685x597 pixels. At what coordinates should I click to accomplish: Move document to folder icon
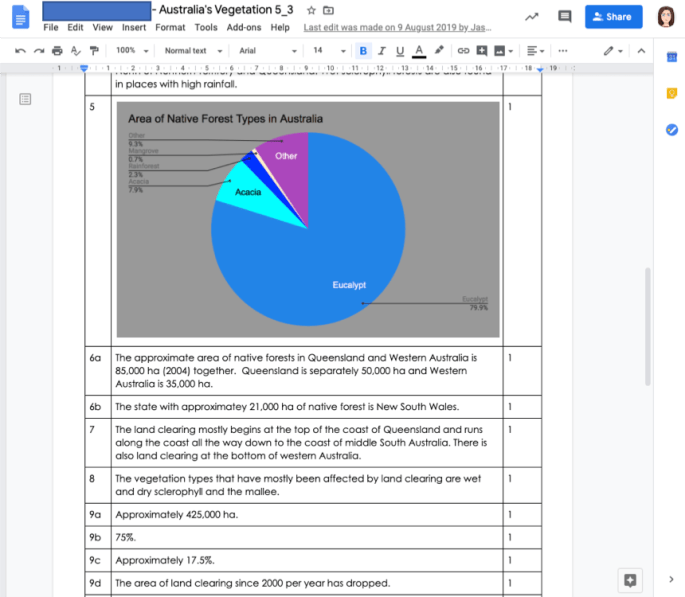(328, 10)
